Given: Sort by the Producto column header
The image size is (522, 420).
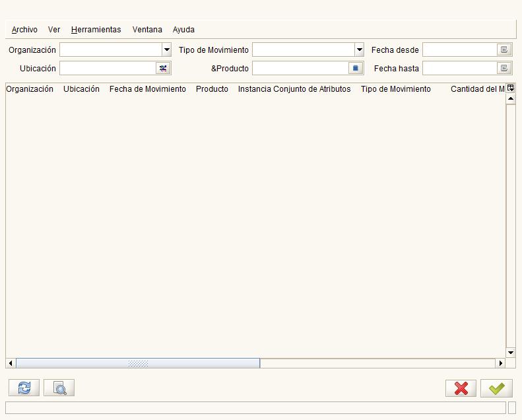Looking at the screenshot, I should point(212,89).
